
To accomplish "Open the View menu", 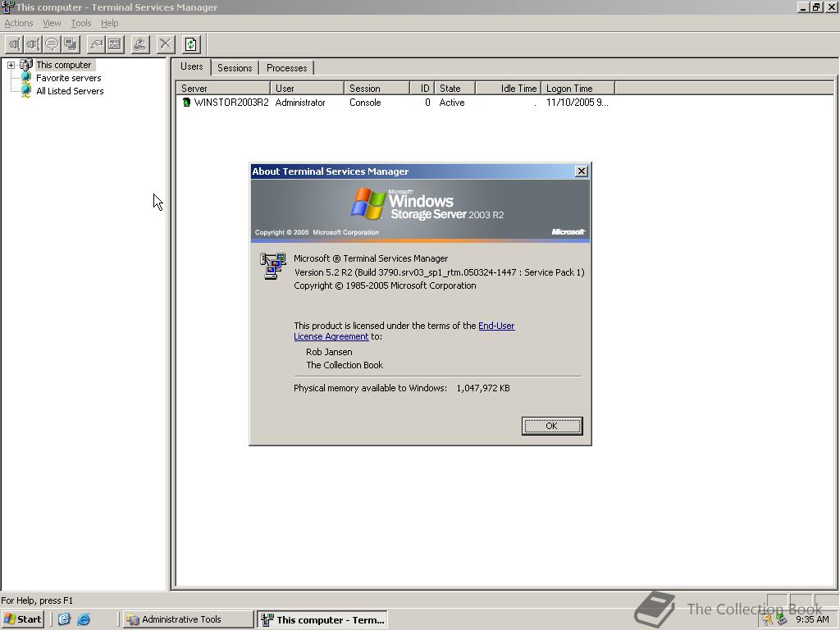I will coord(52,23).
